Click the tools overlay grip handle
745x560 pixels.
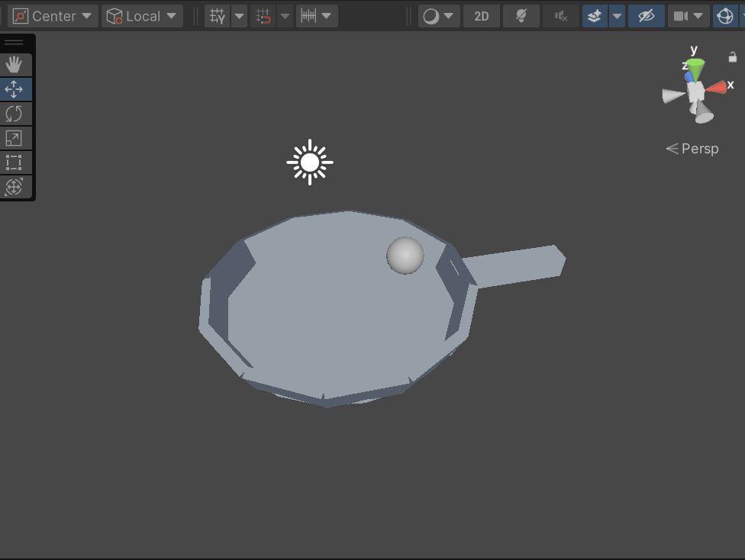(14, 42)
